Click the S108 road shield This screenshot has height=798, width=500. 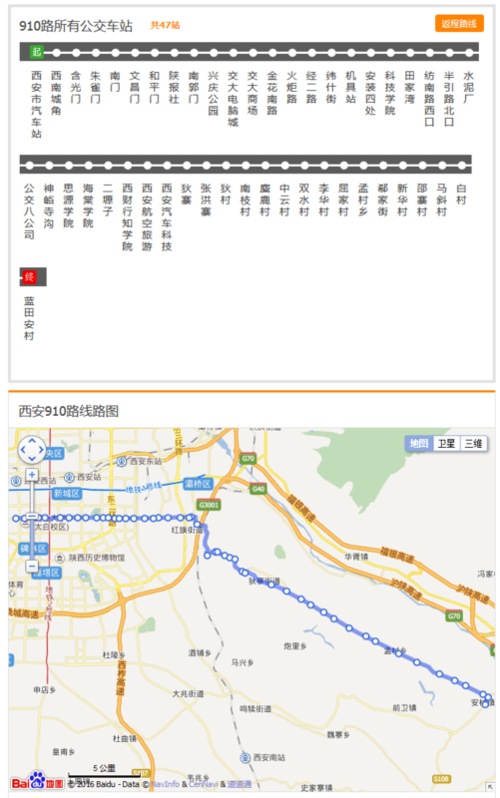[441, 779]
